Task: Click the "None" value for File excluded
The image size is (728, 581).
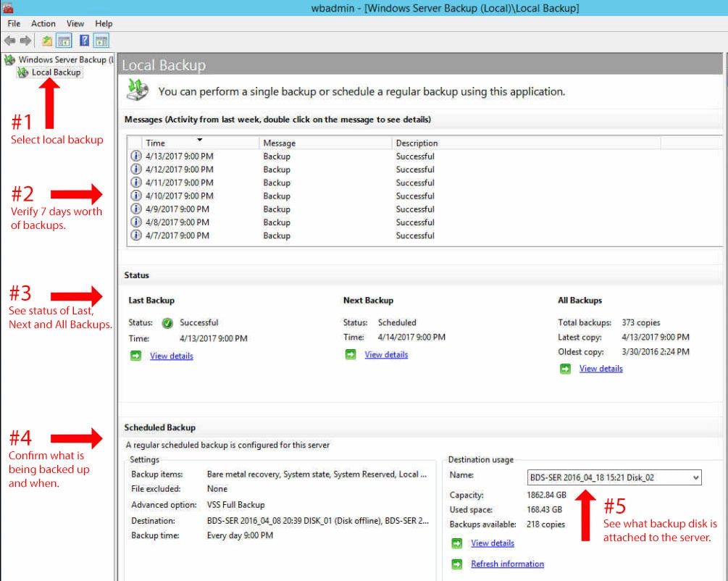Action: 217,489
